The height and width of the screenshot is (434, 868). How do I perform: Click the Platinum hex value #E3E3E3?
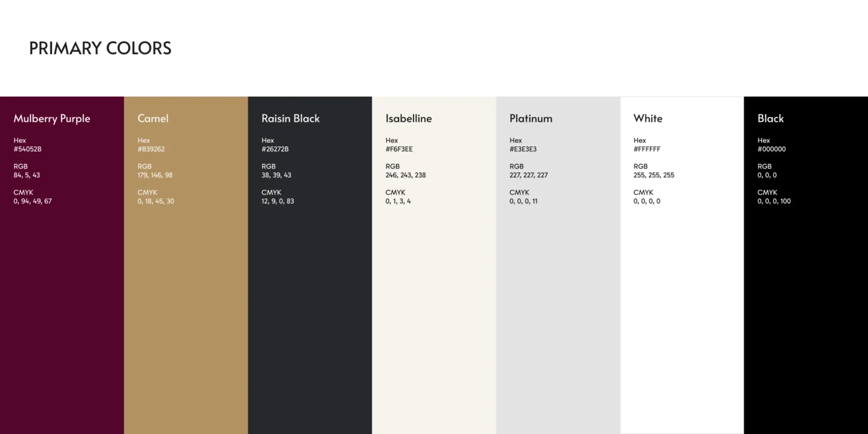(x=523, y=149)
